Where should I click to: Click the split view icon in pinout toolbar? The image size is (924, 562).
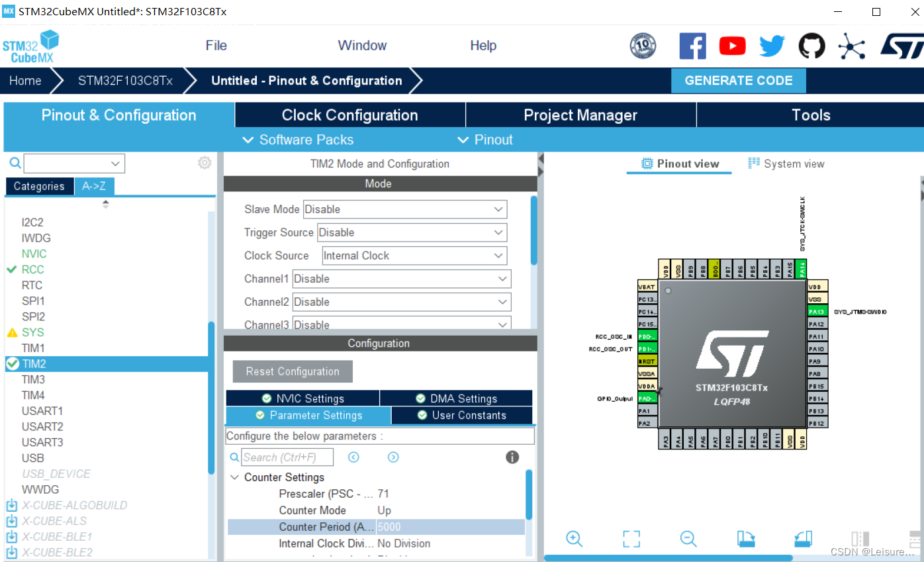(x=860, y=539)
